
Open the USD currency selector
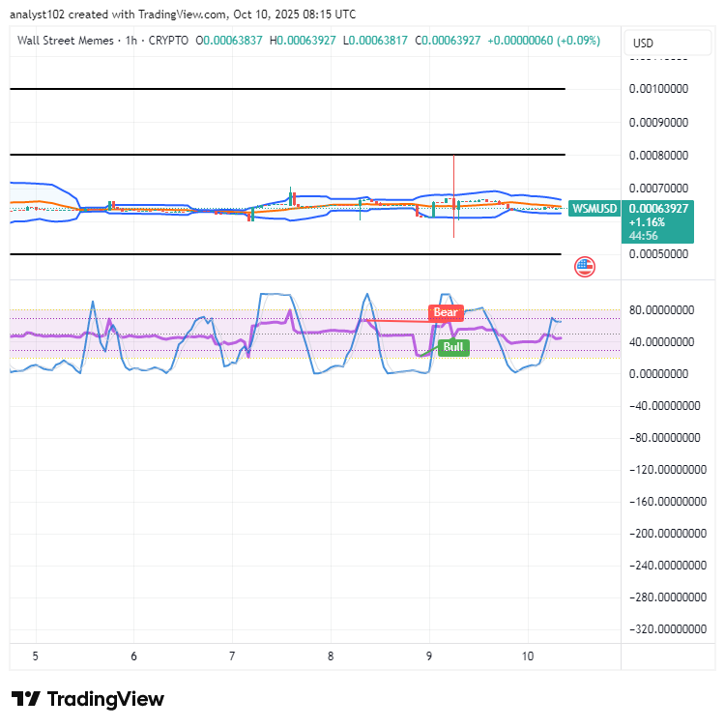(667, 44)
